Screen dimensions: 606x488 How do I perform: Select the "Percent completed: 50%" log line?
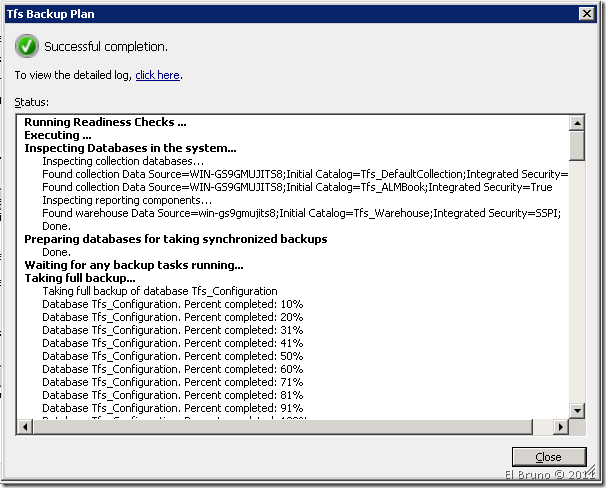point(172,356)
